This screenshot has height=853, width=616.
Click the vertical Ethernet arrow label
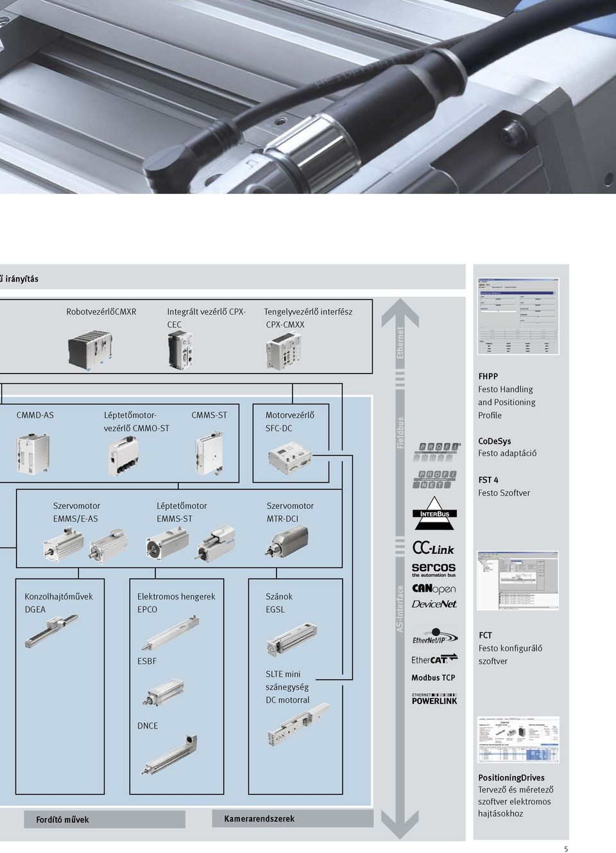[400, 343]
